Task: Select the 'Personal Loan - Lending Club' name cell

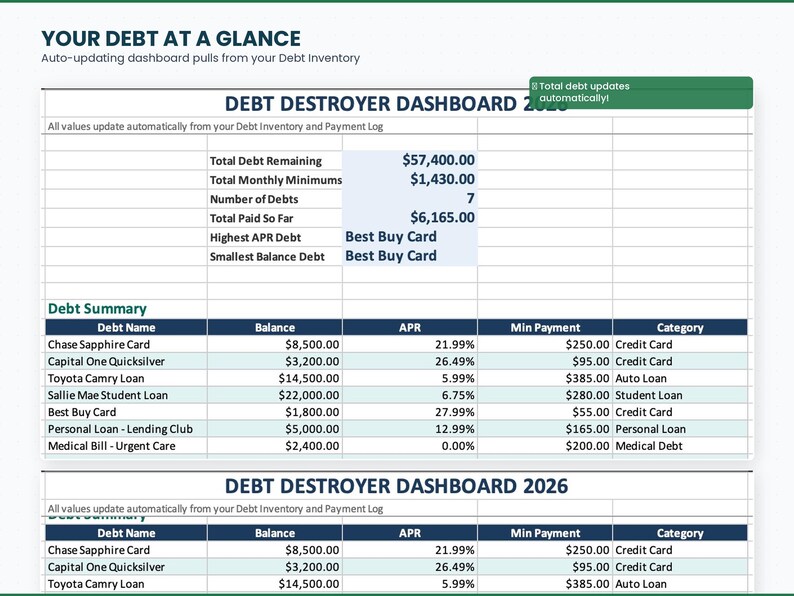Action: 126,429
